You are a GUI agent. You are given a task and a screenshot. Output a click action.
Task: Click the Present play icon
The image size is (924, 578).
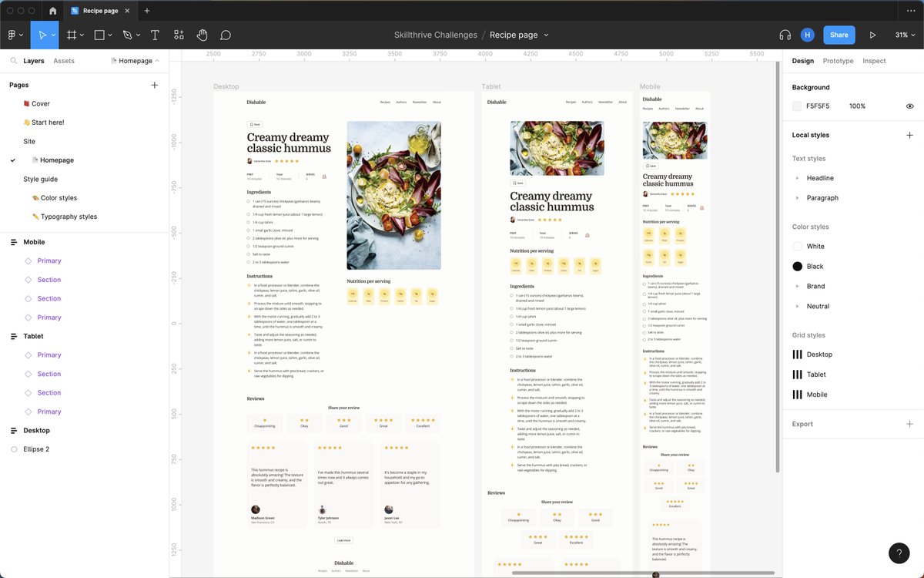872,35
